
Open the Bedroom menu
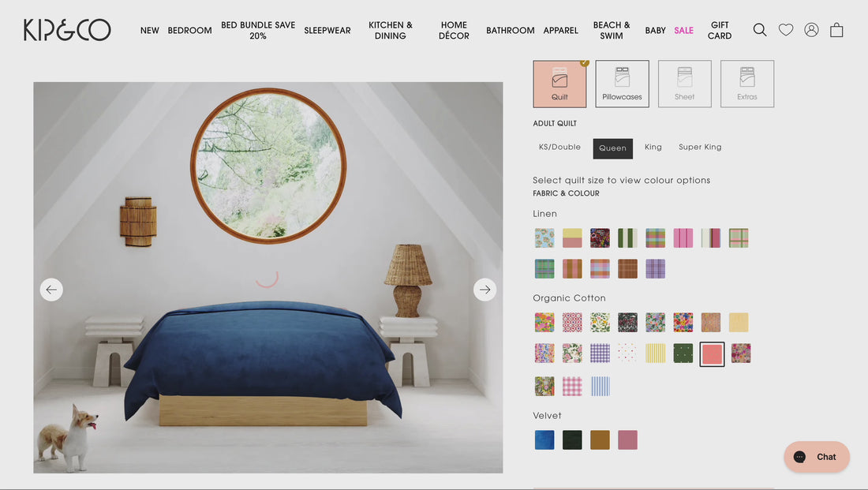pos(190,31)
